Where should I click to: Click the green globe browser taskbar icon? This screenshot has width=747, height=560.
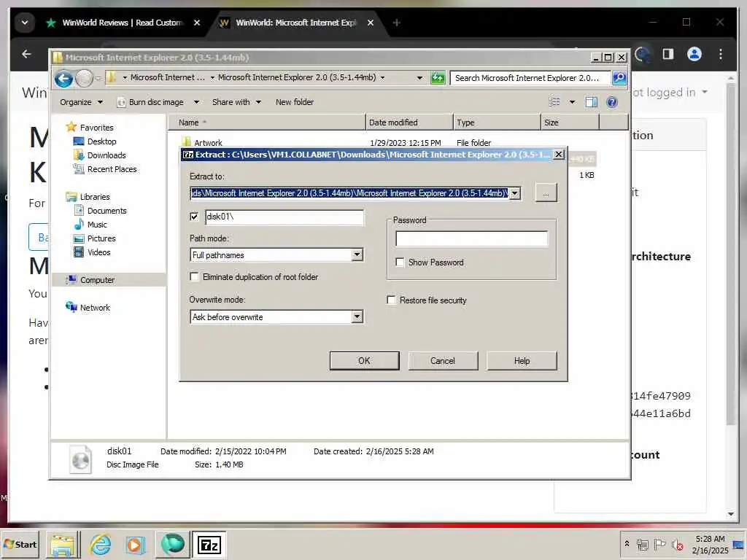coord(172,544)
